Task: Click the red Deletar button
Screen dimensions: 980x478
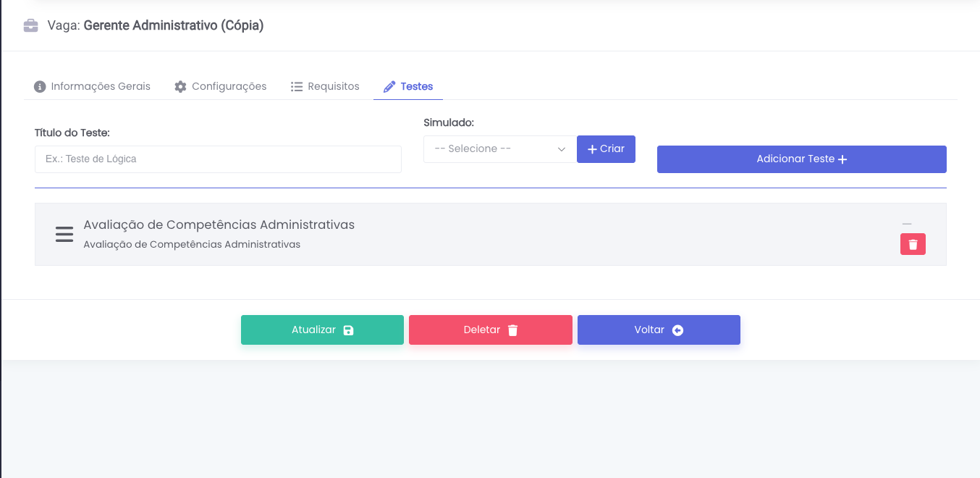Action: coord(491,330)
